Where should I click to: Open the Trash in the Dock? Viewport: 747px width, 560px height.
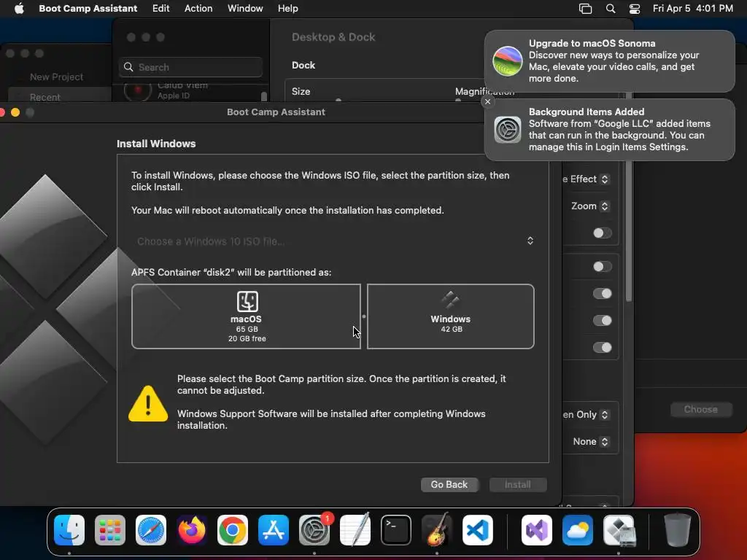678,530
